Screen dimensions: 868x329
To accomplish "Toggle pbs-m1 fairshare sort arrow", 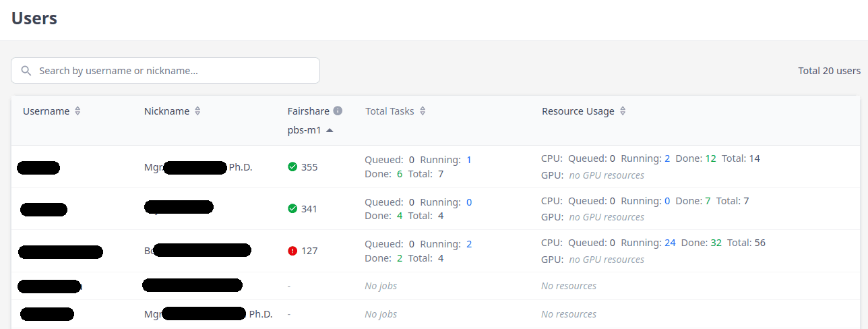I will (330, 131).
